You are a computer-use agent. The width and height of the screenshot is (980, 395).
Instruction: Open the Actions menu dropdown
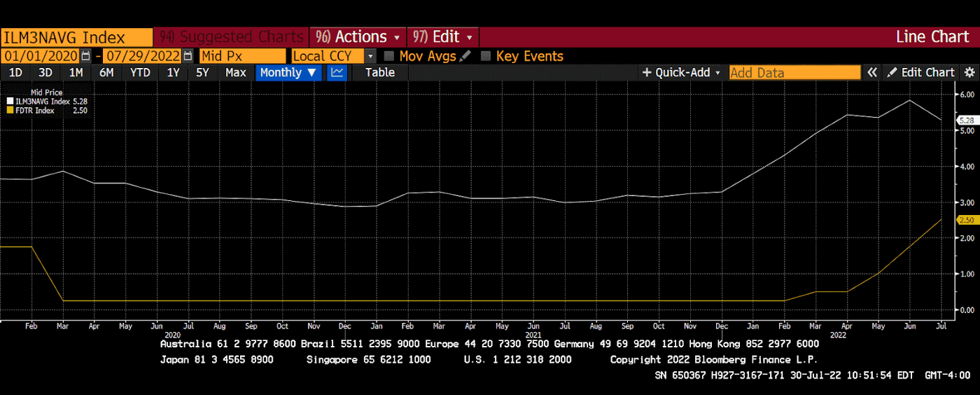pos(359,37)
